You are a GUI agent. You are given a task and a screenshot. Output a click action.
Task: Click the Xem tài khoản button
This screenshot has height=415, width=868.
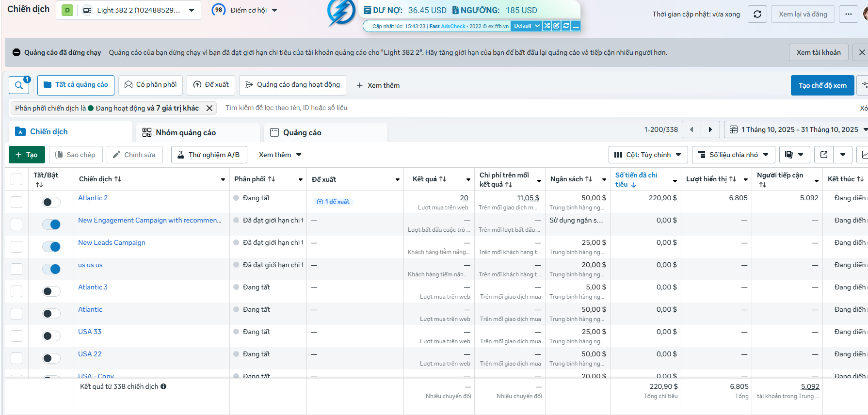coord(819,52)
